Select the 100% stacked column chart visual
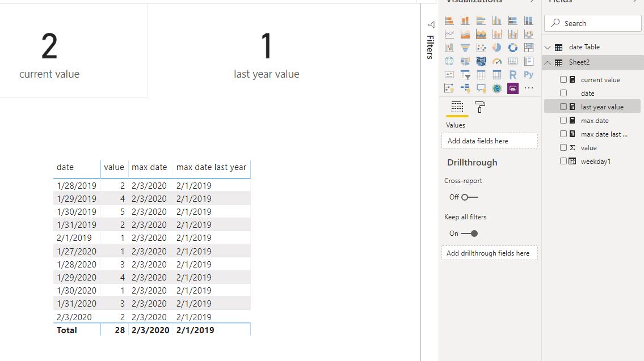 pos(529,20)
